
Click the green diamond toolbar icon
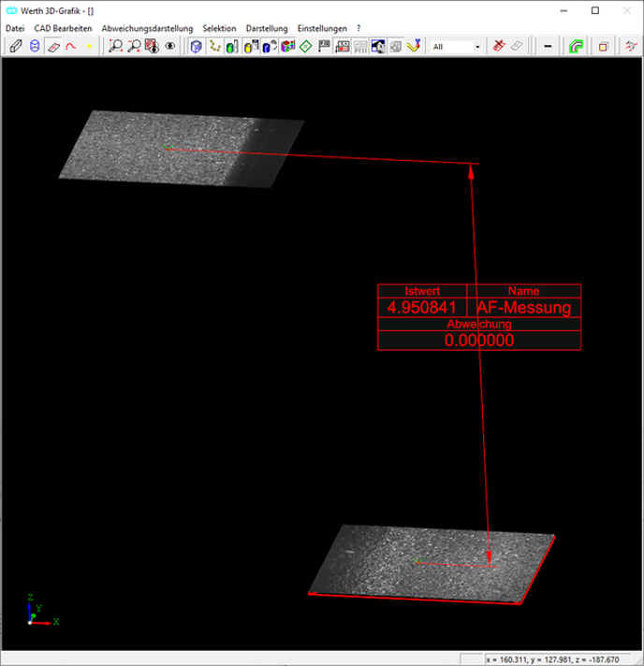[306, 47]
